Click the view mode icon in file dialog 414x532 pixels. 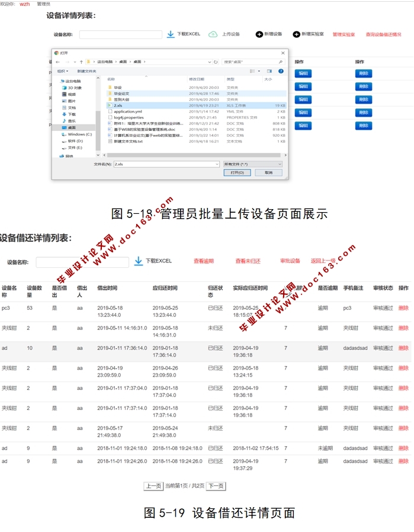(x=252, y=71)
